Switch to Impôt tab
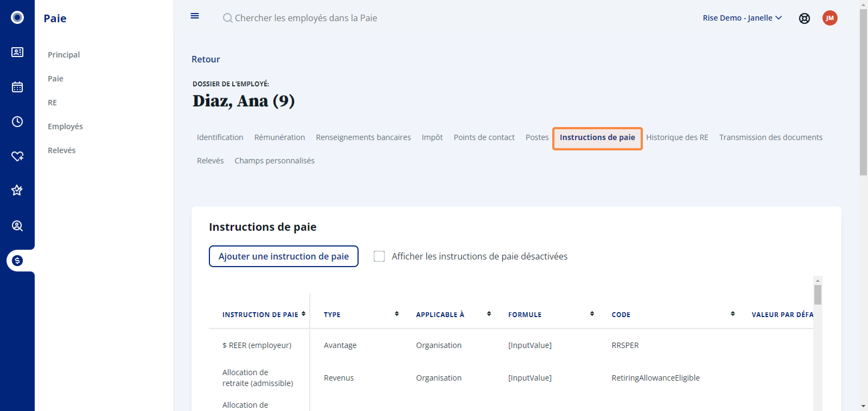The height and width of the screenshot is (411, 868). (x=432, y=137)
